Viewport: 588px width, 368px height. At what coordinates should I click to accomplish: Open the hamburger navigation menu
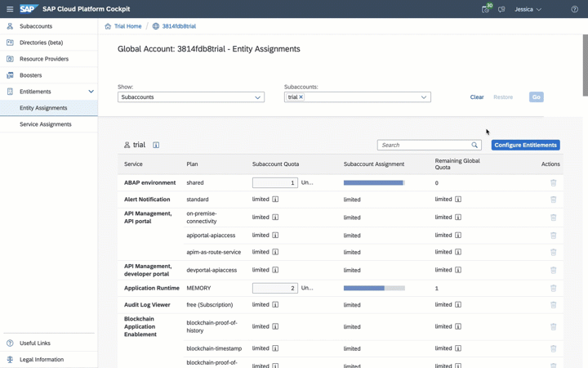[x=10, y=9]
